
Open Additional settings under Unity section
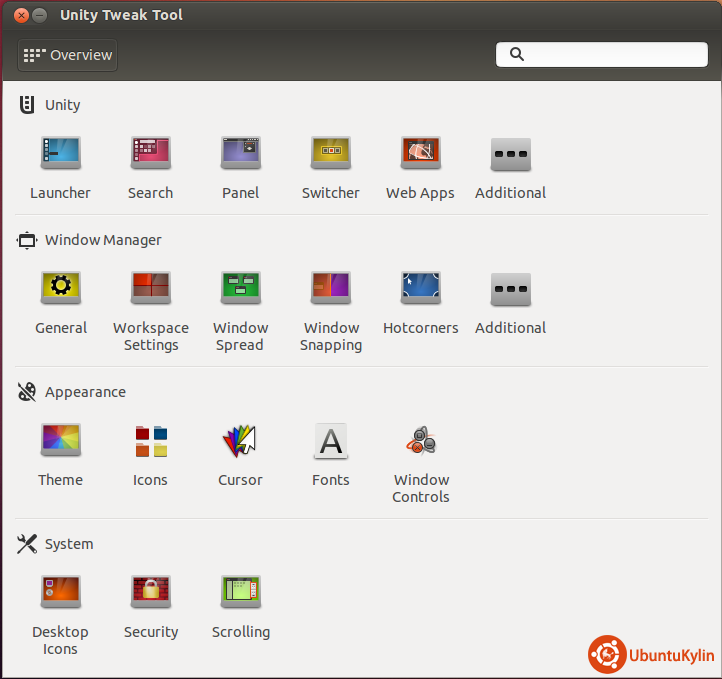coord(510,154)
